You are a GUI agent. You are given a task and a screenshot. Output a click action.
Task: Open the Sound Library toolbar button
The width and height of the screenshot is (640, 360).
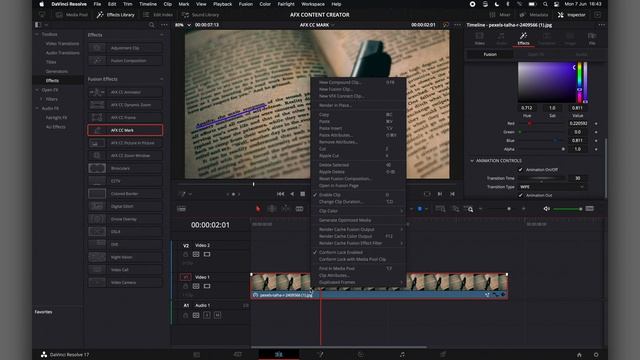tap(200, 15)
